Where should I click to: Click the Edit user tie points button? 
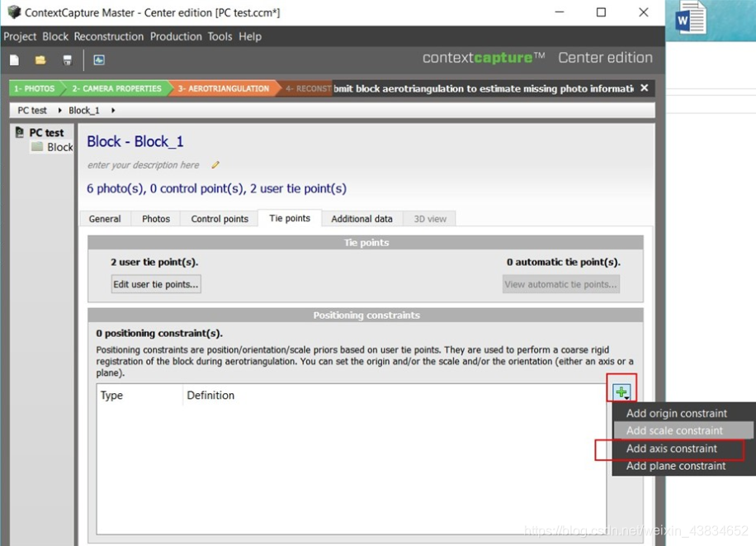click(155, 283)
